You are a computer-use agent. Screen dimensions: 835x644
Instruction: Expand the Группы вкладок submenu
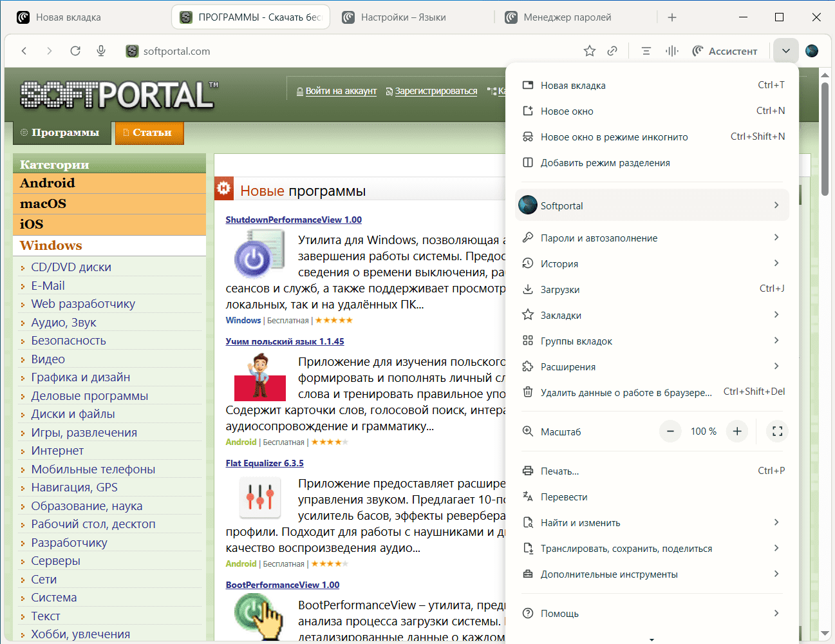pos(653,341)
